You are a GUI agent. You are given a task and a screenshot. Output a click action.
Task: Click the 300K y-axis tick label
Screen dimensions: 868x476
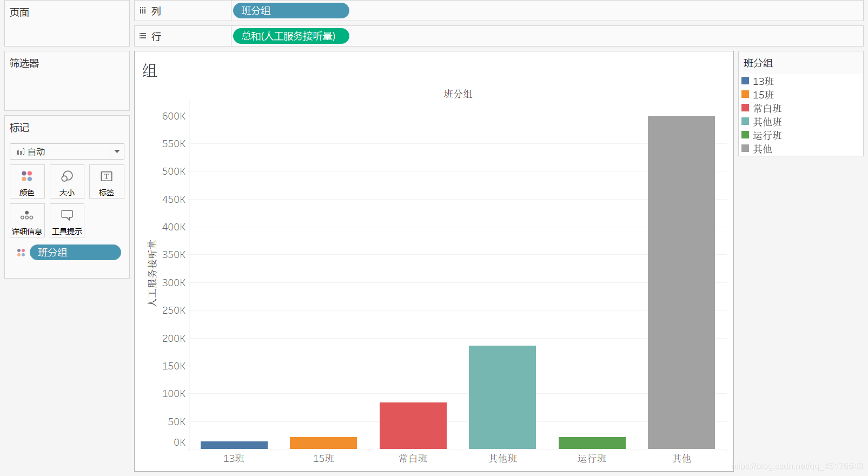[x=174, y=282]
